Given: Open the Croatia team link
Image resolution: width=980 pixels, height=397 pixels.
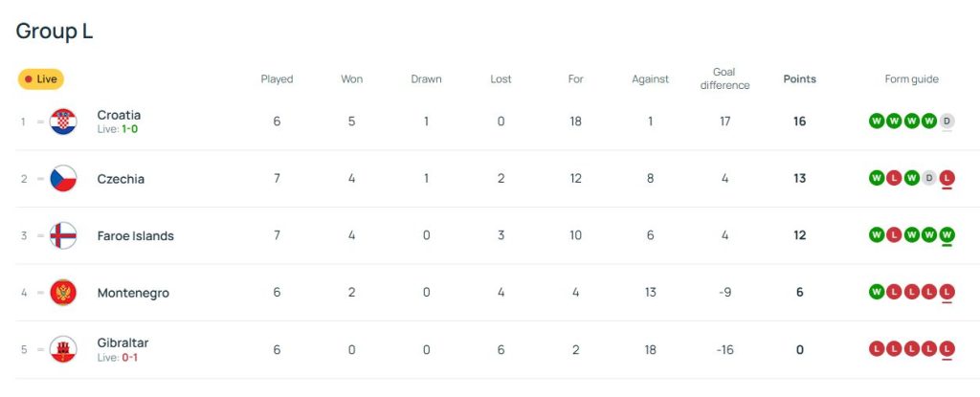Looking at the screenshot, I should [x=119, y=115].
